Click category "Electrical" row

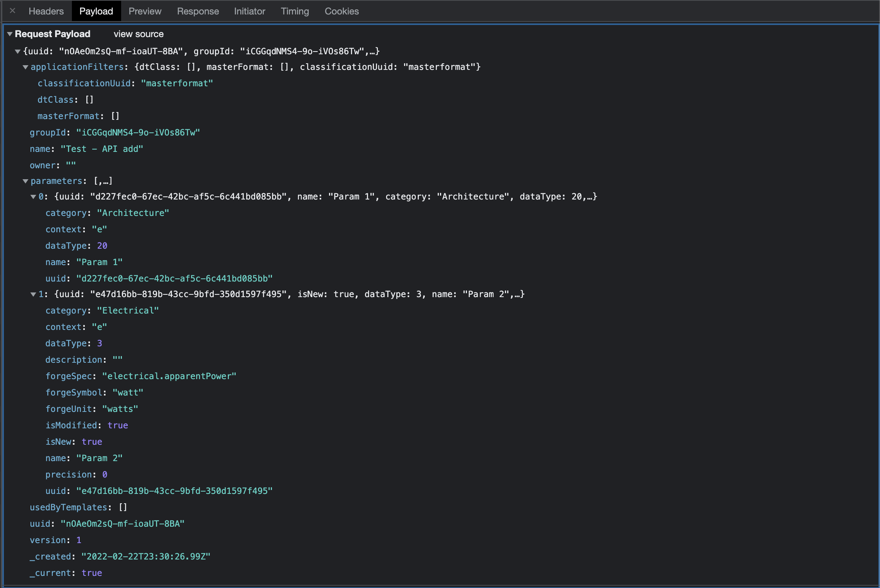click(102, 311)
